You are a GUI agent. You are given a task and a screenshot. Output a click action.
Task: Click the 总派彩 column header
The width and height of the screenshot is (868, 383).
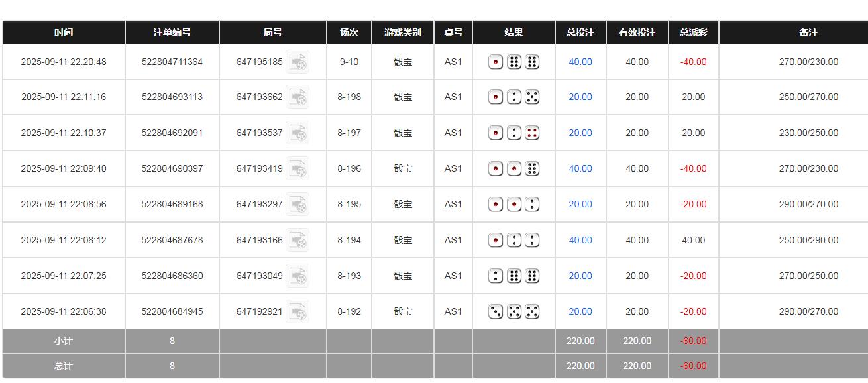693,32
